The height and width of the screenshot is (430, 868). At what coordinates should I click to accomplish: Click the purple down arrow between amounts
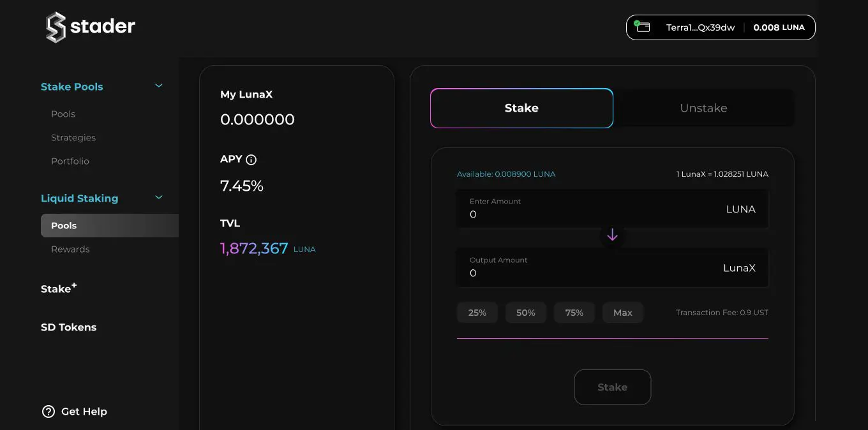[612, 235]
